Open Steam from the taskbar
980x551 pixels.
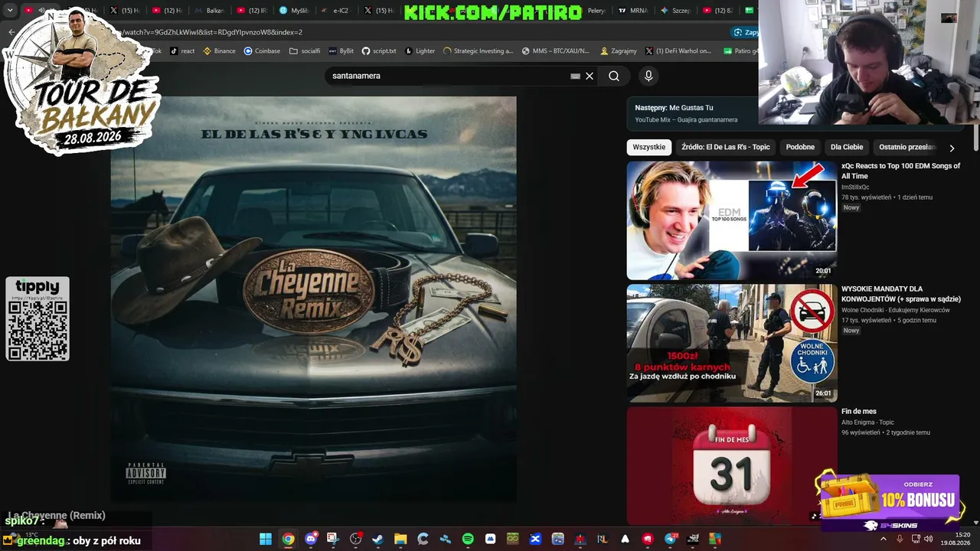coord(377,539)
